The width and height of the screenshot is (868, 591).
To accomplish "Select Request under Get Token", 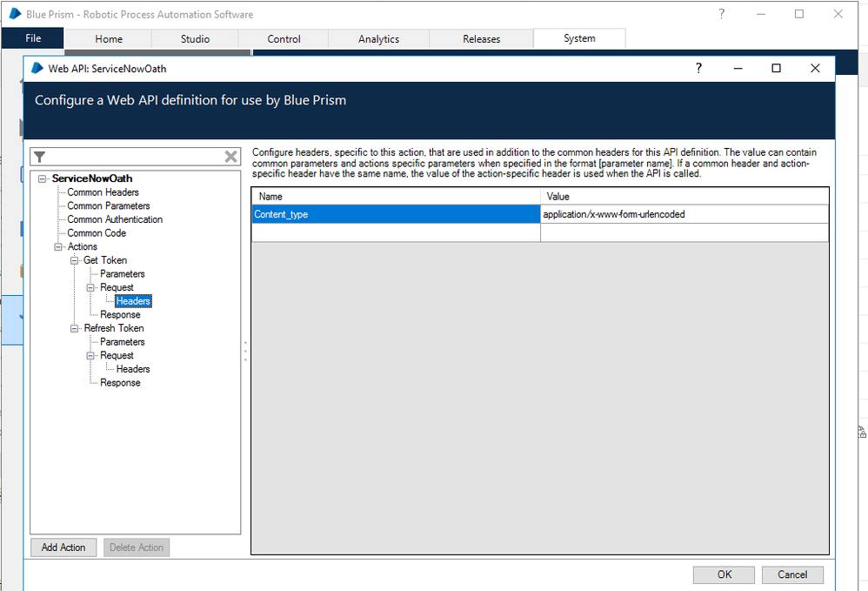I will pos(117,287).
